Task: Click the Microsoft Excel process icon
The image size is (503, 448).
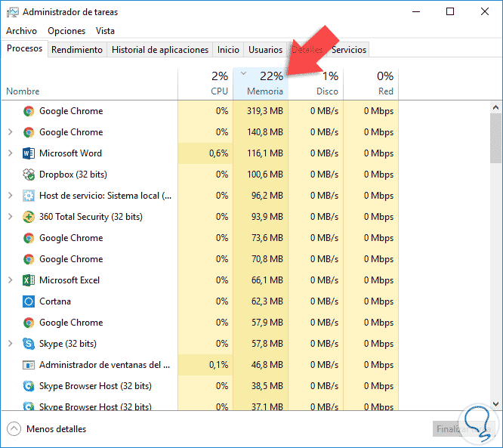Action: click(x=29, y=280)
